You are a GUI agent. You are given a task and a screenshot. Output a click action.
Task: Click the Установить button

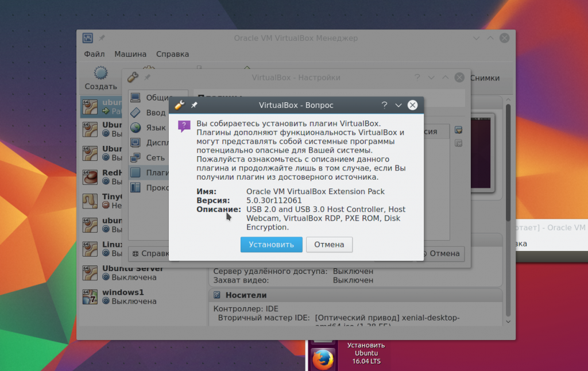pos(271,245)
